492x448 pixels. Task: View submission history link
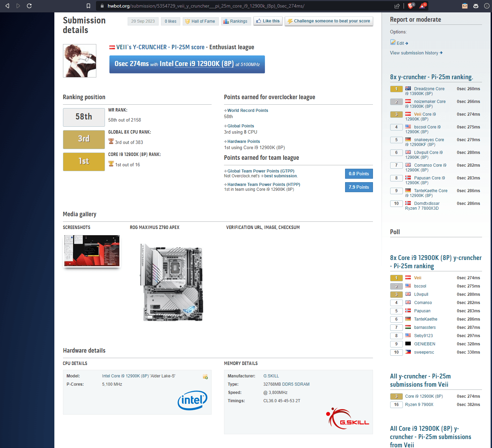click(416, 53)
